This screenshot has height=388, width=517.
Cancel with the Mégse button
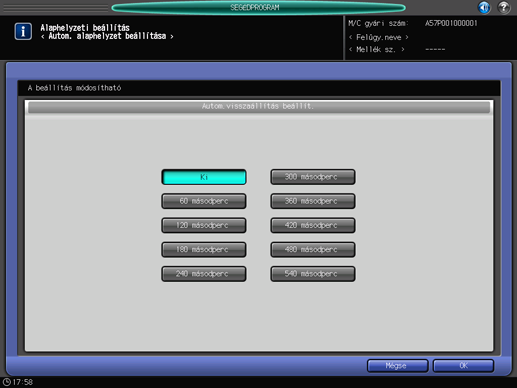coord(397,366)
